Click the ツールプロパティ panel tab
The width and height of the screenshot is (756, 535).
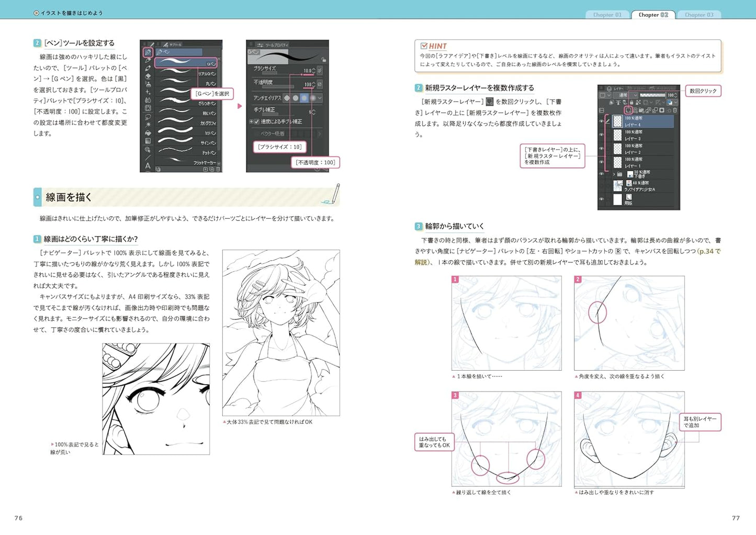coord(277,44)
